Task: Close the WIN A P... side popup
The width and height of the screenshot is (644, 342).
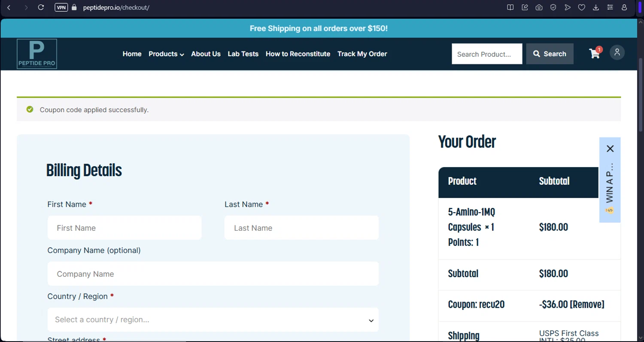Action: click(610, 149)
